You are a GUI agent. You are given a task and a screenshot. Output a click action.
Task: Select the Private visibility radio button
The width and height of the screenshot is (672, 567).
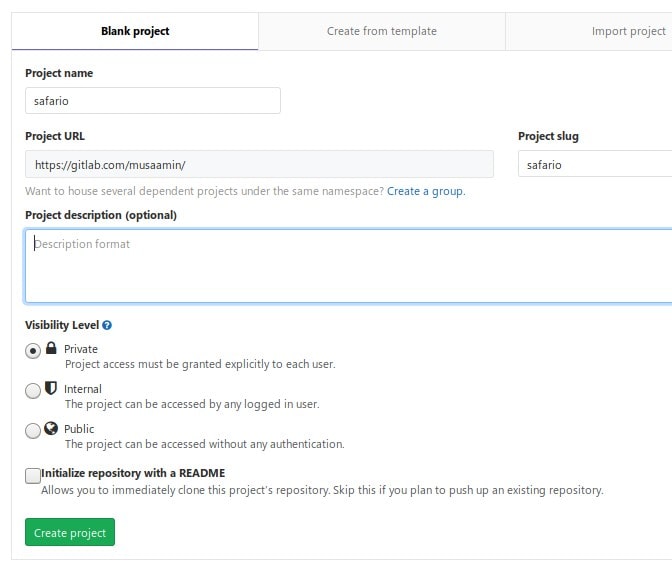pyautogui.click(x=33, y=351)
